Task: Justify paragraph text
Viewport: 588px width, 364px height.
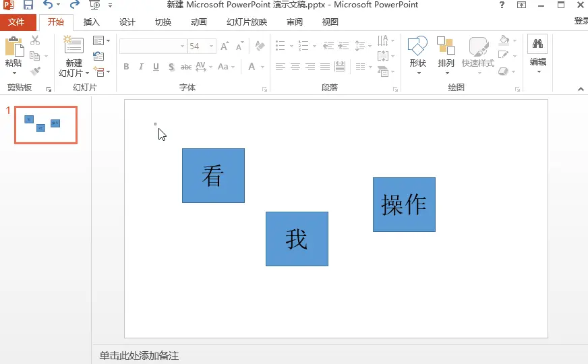Action: 325,67
